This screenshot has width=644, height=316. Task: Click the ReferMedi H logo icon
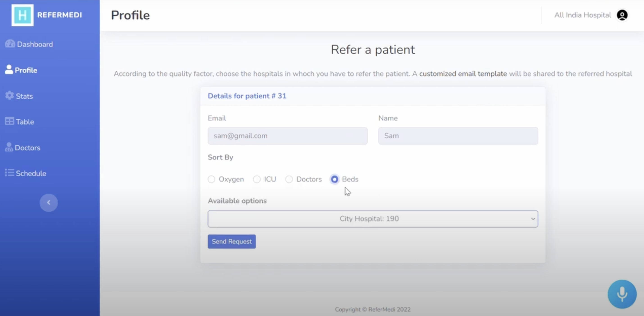[22, 15]
